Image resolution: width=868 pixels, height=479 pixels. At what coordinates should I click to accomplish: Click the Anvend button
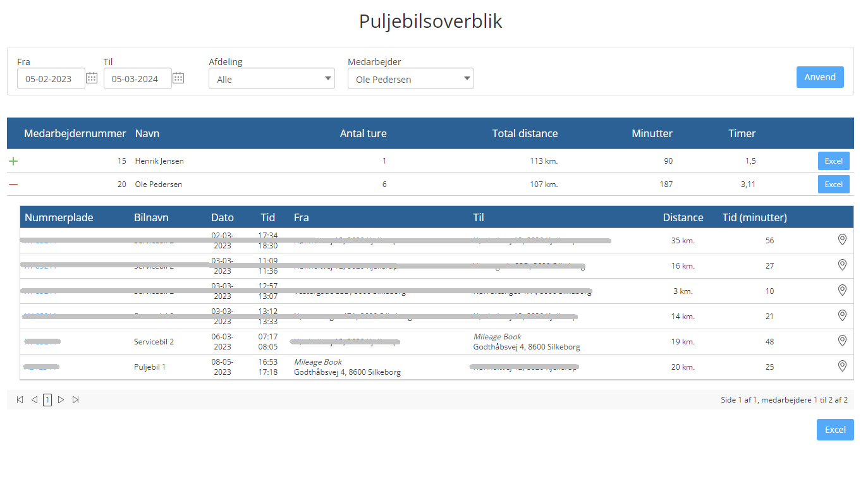[820, 77]
